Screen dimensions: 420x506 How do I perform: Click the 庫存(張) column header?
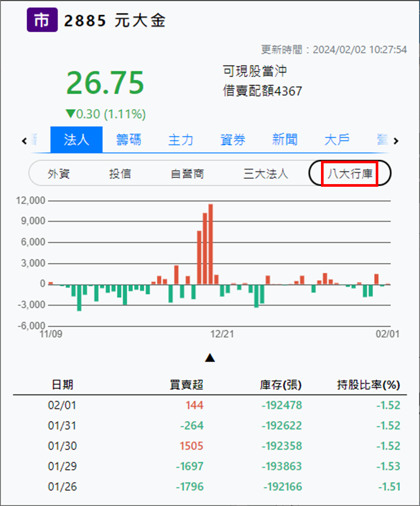point(281,384)
